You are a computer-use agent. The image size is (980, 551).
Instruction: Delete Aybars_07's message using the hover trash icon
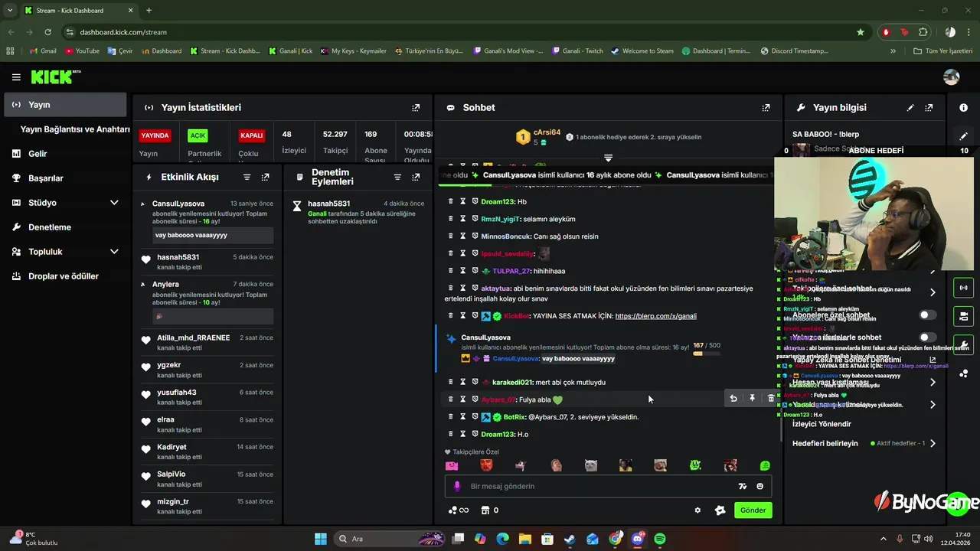tap(770, 399)
